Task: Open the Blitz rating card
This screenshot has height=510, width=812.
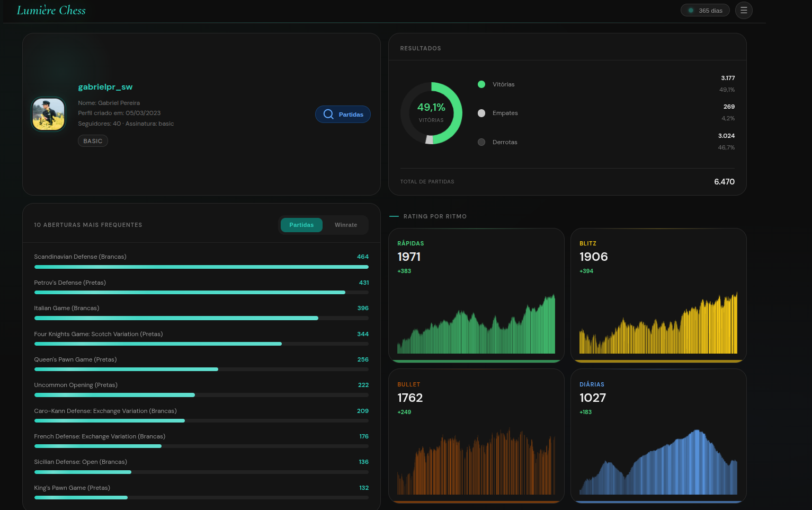Action: coord(658,295)
